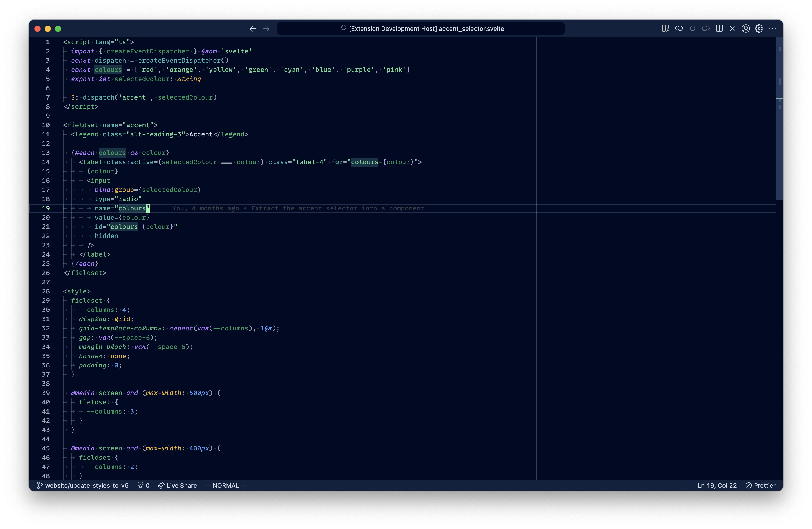Split the editor with the two-column icon
The height and width of the screenshot is (529, 812).
[x=719, y=28]
